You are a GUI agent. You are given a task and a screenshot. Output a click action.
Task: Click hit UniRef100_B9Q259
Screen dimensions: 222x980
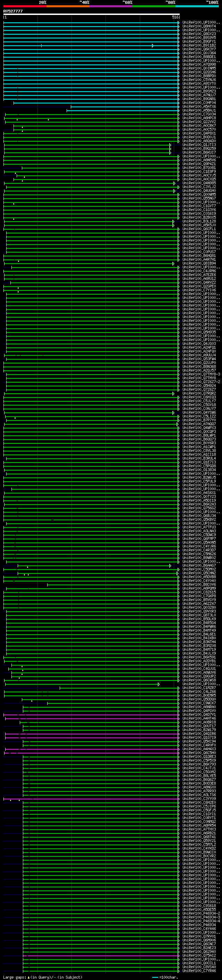pos(199,149)
